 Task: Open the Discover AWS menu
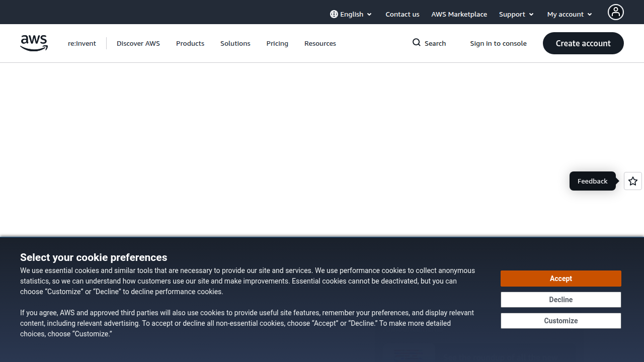[x=138, y=43]
